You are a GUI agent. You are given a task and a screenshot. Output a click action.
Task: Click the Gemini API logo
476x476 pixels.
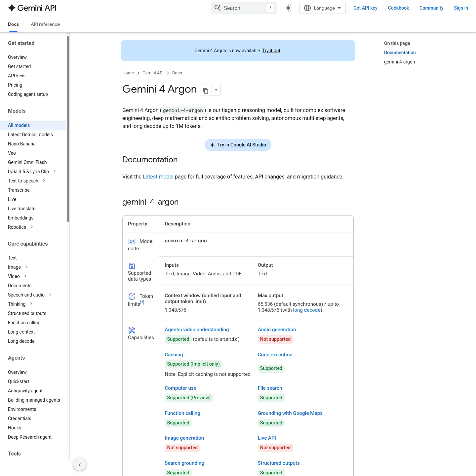(x=32, y=8)
